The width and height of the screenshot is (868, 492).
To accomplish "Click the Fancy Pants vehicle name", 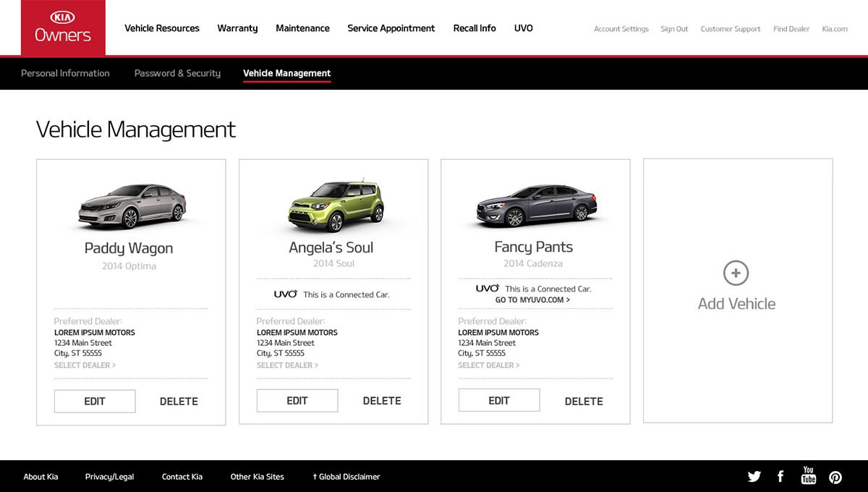I will [x=534, y=247].
